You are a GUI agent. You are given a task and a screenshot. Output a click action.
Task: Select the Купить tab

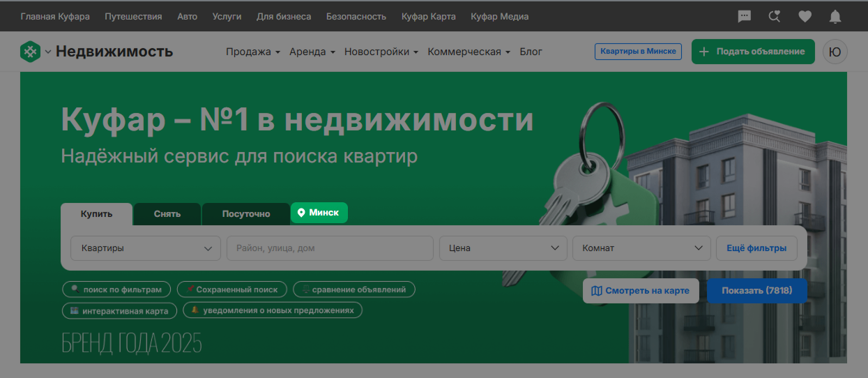(96, 214)
